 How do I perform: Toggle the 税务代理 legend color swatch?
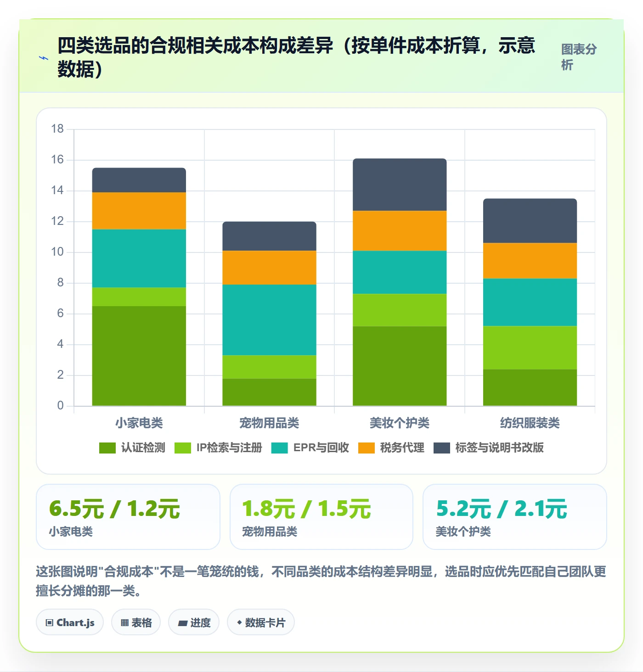(x=367, y=448)
